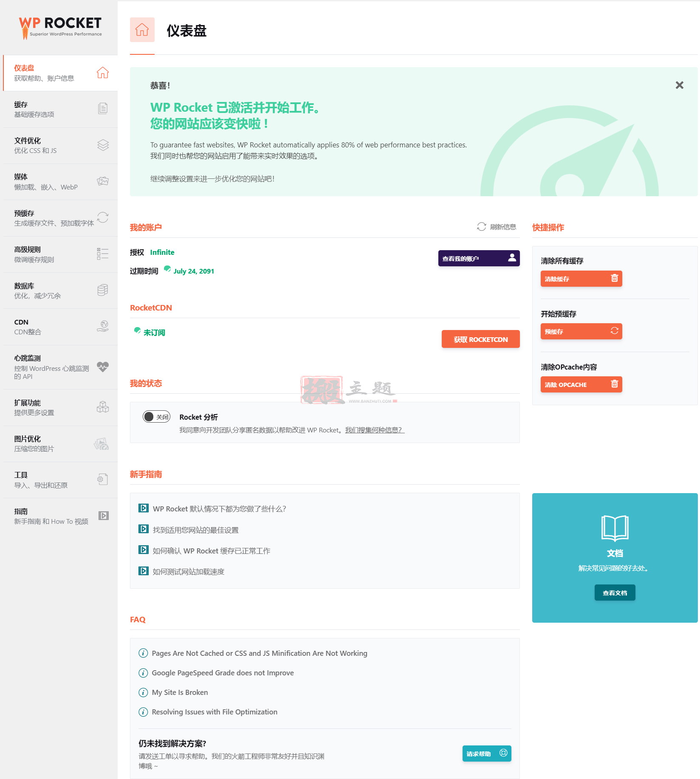This screenshot has height=779, width=700.
Task: Open the 工具 settings tab
Action: click(x=60, y=480)
